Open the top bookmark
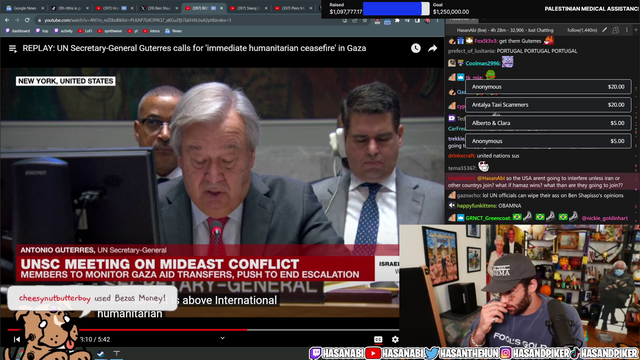640x360 pixels. pyautogui.click(x=42, y=31)
